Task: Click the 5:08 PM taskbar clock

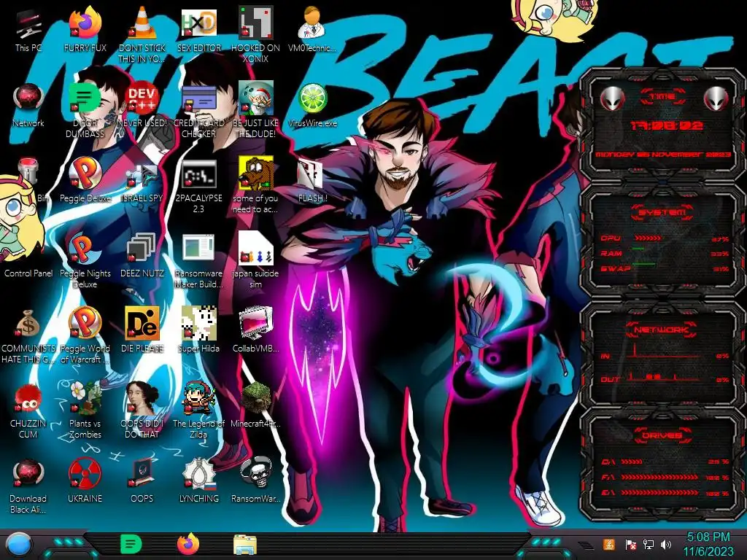Action: click(x=708, y=537)
